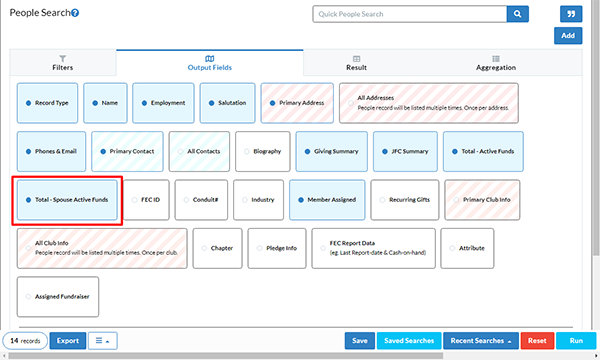Viewport: 600px width, 360px height.
Task: Enable the All Contacts field
Action: (x=199, y=151)
